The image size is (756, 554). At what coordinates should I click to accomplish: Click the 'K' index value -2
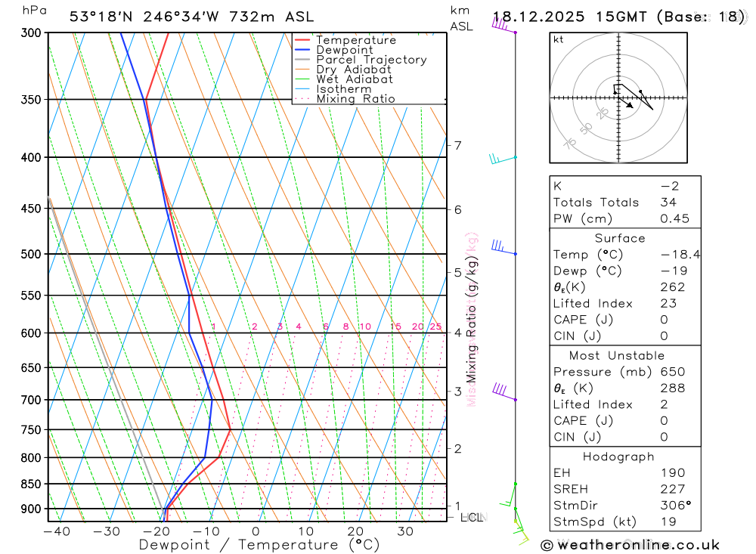coord(670,186)
